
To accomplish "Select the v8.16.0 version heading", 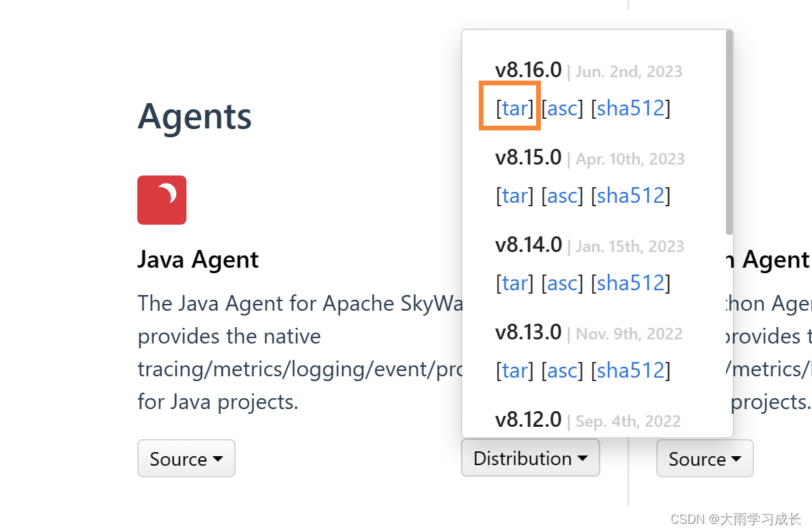I will (528, 70).
